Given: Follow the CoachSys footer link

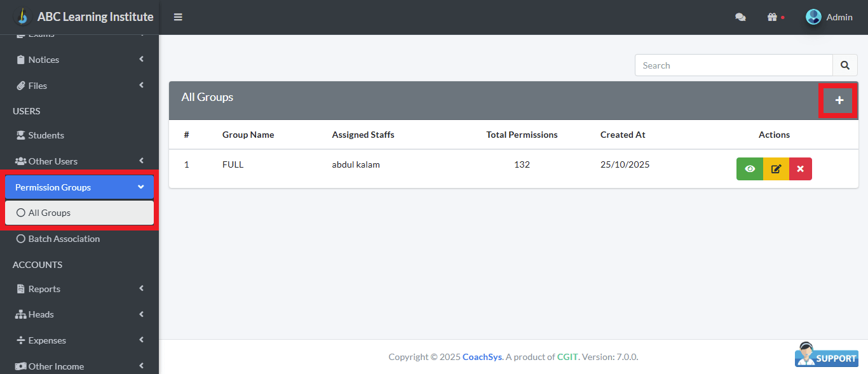Looking at the screenshot, I should (x=482, y=357).
